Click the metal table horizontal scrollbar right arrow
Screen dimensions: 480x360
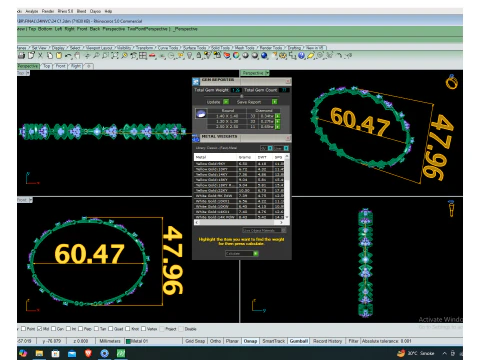[x=281, y=222]
